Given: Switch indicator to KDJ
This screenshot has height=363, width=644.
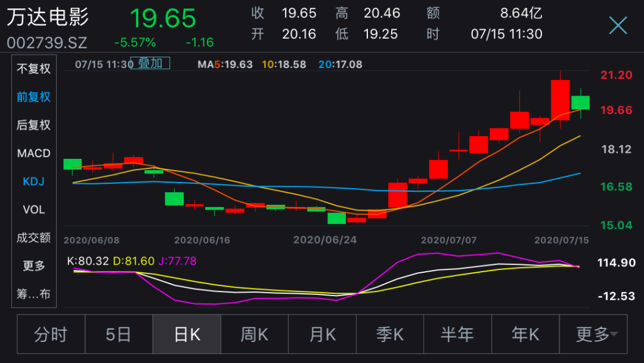Looking at the screenshot, I should click(x=33, y=181).
